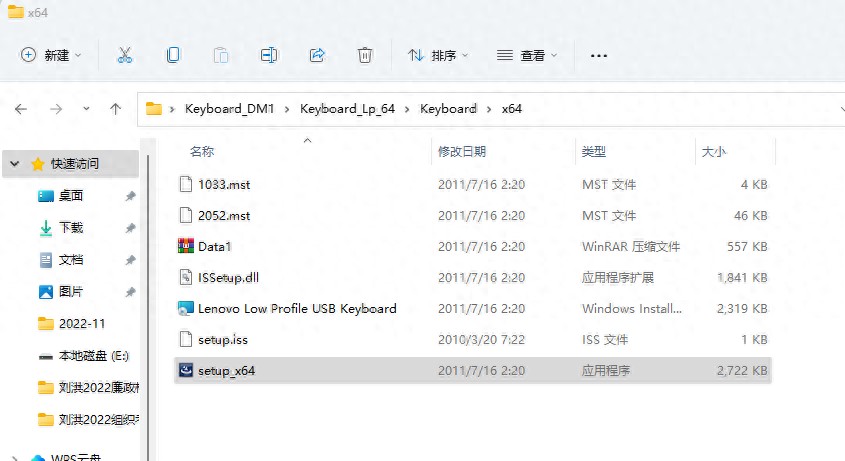Go up one folder level arrow
The image size is (845, 461).
tap(115, 109)
